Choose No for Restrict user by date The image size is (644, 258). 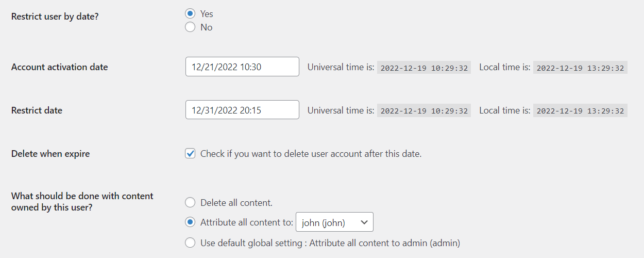190,27
